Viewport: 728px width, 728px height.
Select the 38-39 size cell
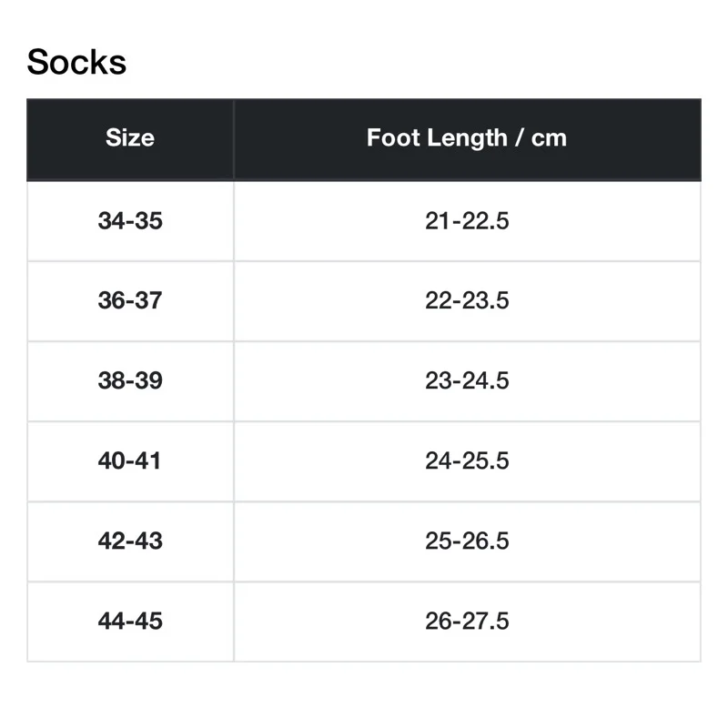coord(130,380)
